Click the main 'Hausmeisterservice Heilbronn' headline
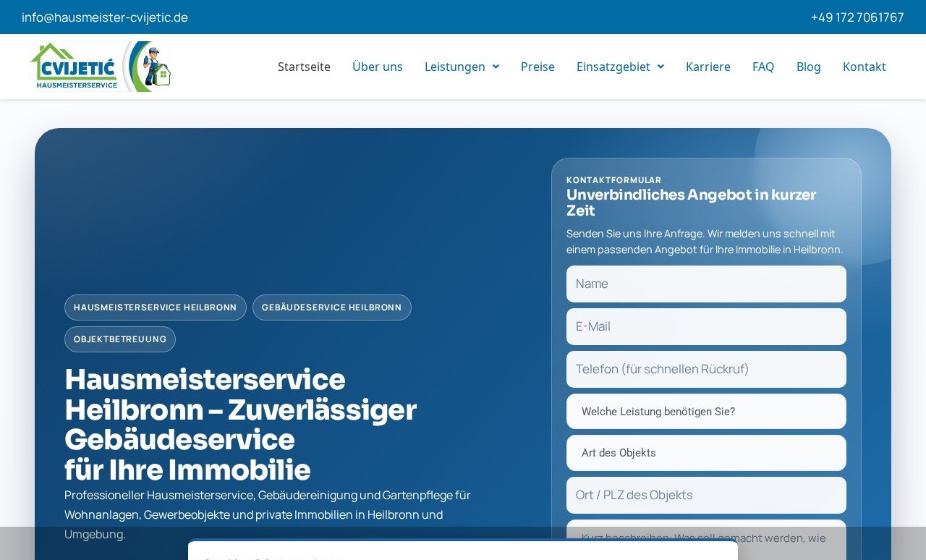 point(241,425)
